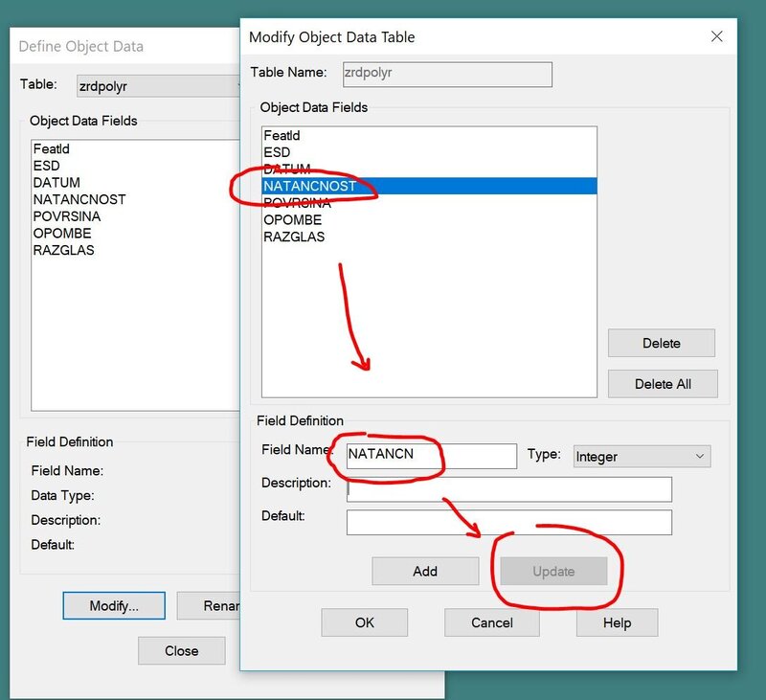This screenshot has width=766, height=700.
Task: Click the Delete All button
Action: 662,384
